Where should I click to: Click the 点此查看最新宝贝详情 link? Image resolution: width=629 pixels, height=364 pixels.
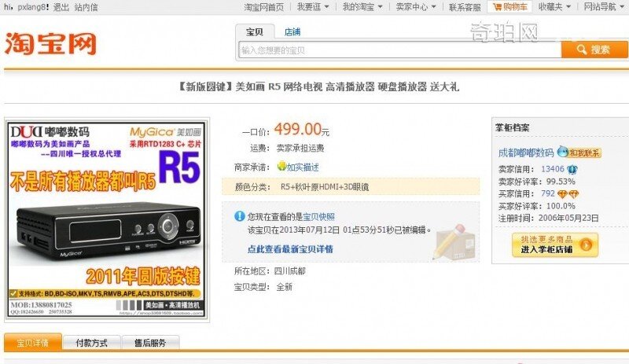(290, 249)
